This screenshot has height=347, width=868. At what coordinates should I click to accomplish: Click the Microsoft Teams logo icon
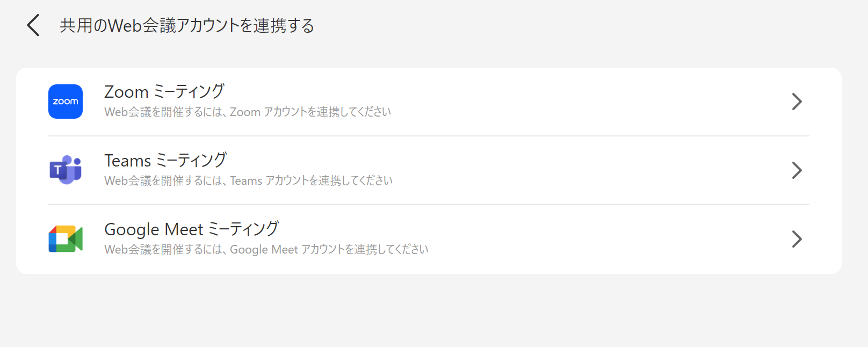(x=66, y=170)
